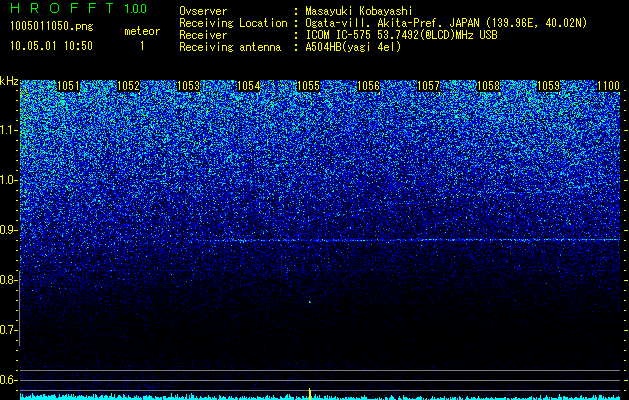Click the Ogata-vill. Akita-Pref. JAPAN location text
This screenshot has height=400, width=629.
tap(446, 23)
